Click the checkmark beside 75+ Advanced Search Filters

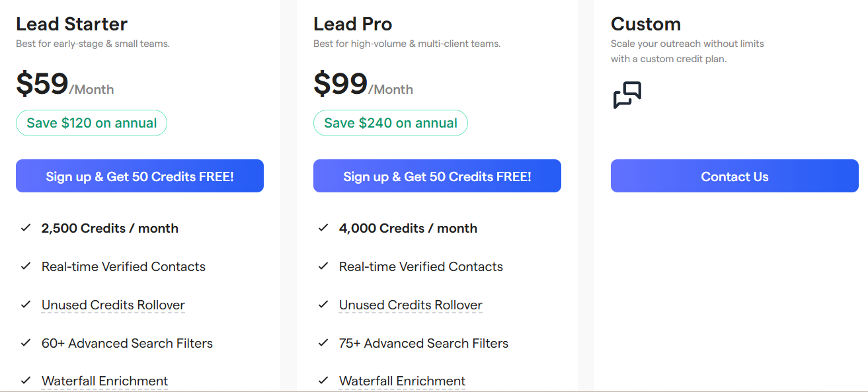coord(323,342)
